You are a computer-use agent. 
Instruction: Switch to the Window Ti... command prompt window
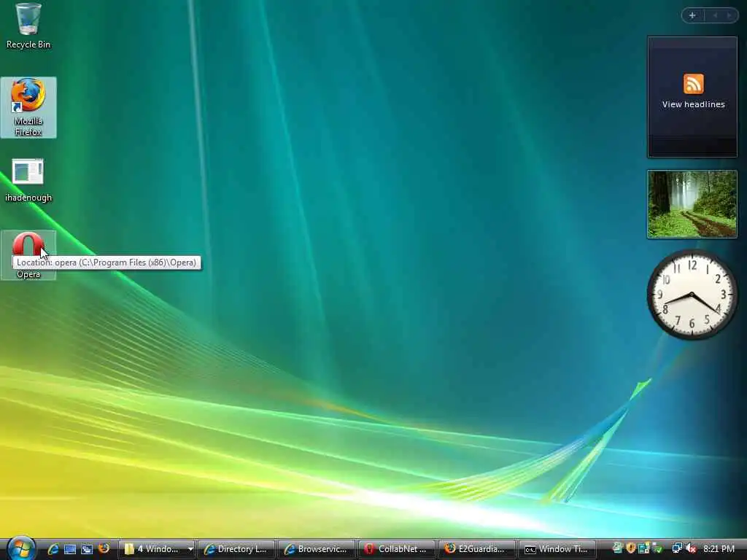(x=557, y=549)
